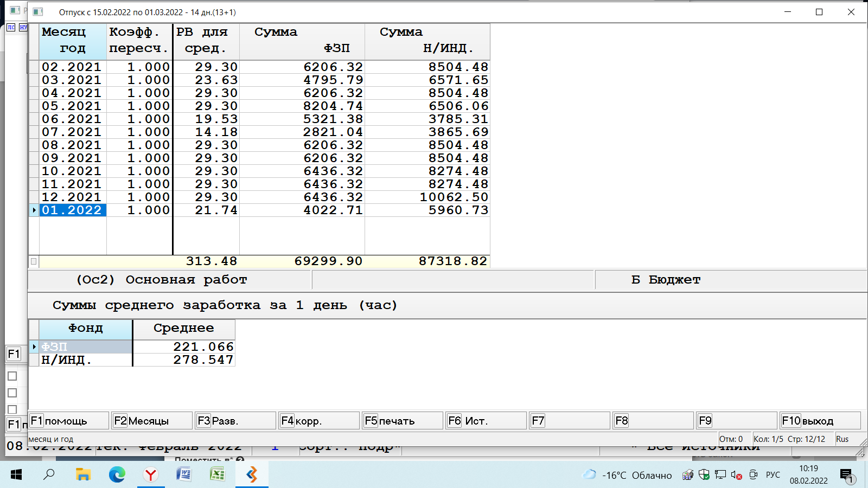Image resolution: width=868 pixels, height=488 pixels.
Task: Select the 07.2021 month cell
Action: coord(72,132)
